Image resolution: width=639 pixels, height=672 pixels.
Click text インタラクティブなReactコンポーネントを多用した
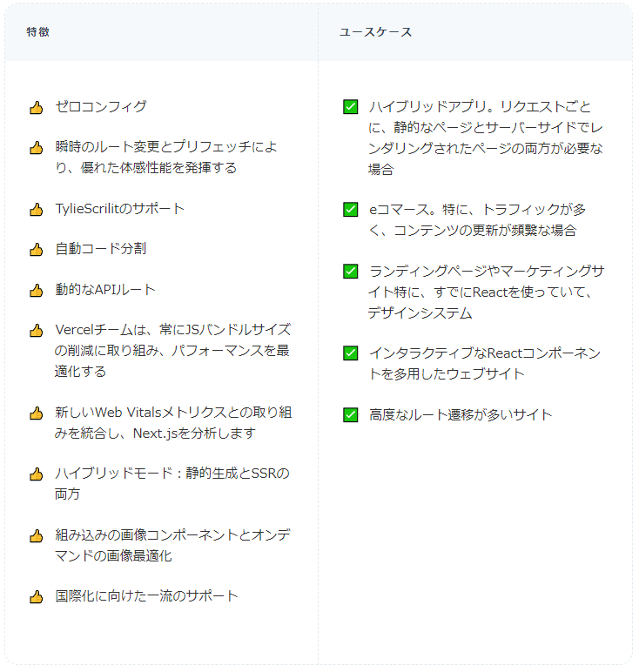[x=485, y=364]
